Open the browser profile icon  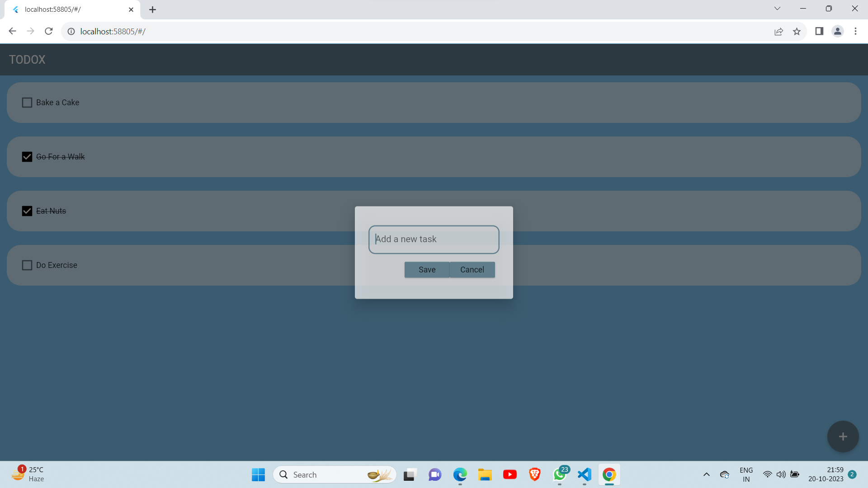838,31
